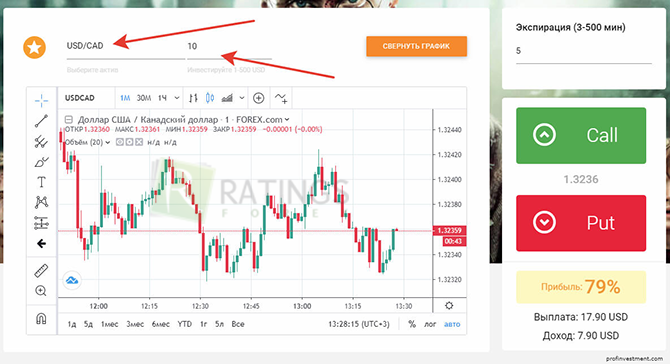Click the USDCAD symbol search field

pyautogui.click(x=86, y=98)
